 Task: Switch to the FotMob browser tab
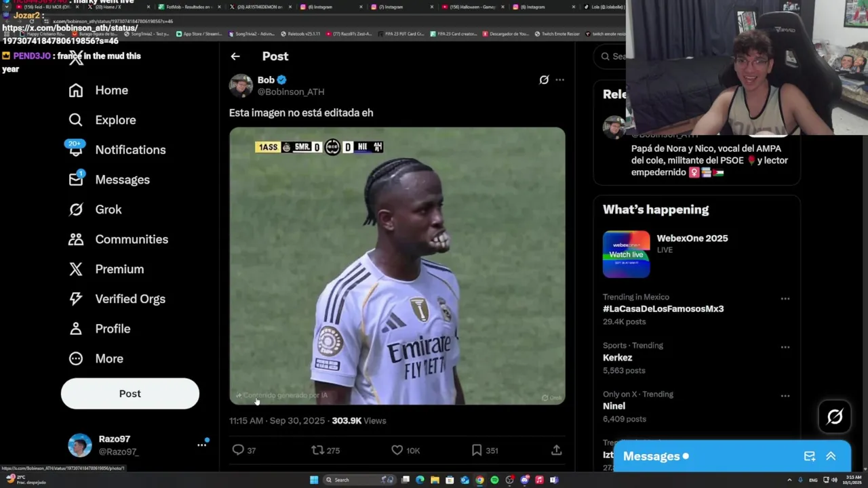[x=189, y=7]
